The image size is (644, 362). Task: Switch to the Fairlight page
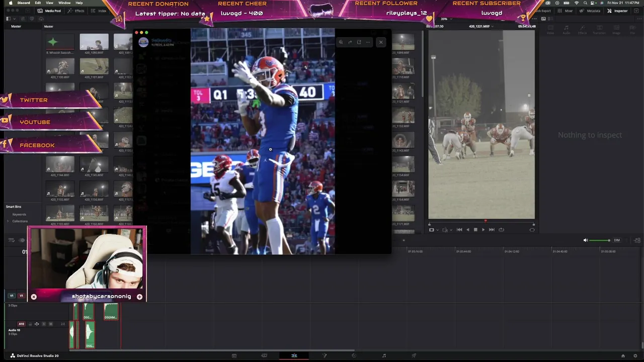point(384,355)
